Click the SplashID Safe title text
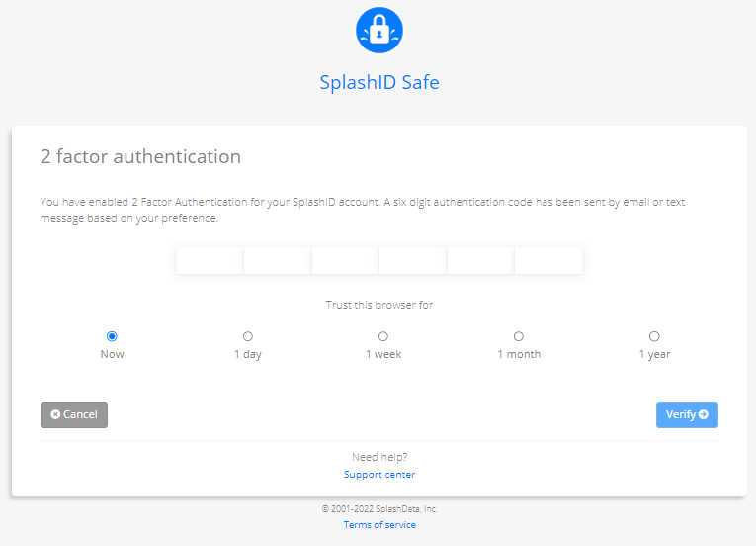This screenshot has height=546, width=756. click(x=379, y=82)
